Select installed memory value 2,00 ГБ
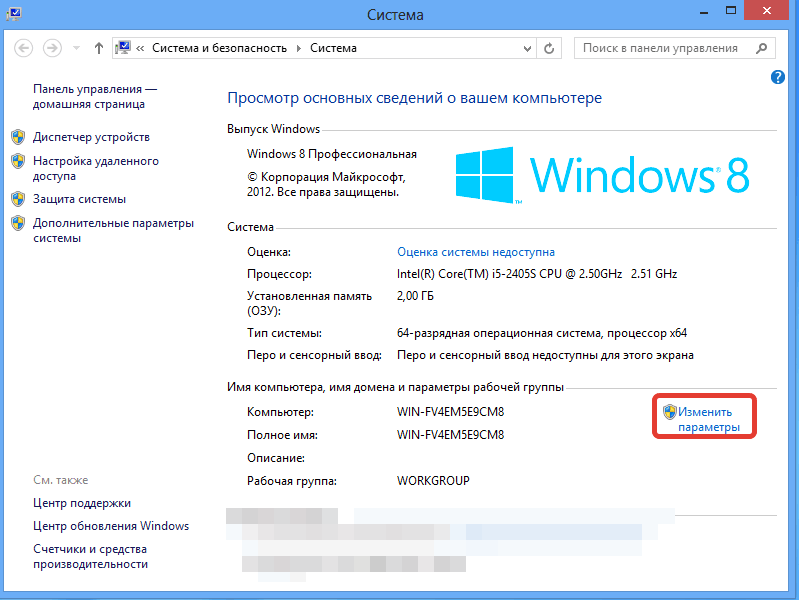 tap(415, 296)
